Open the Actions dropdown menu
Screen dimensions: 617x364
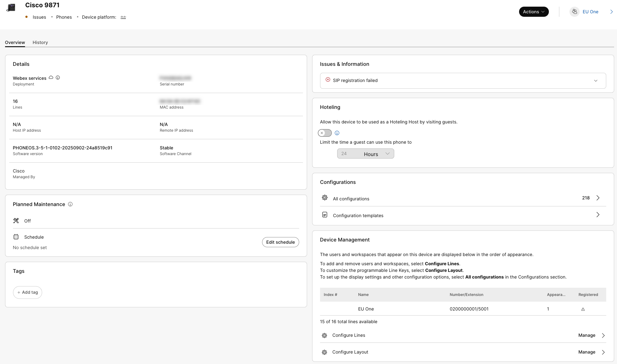[533, 12]
